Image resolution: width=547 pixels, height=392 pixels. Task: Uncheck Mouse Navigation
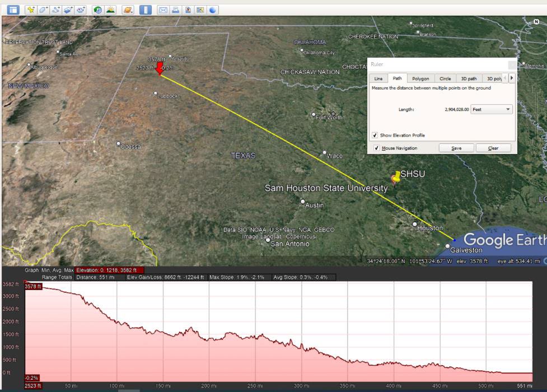coord(375,147)
